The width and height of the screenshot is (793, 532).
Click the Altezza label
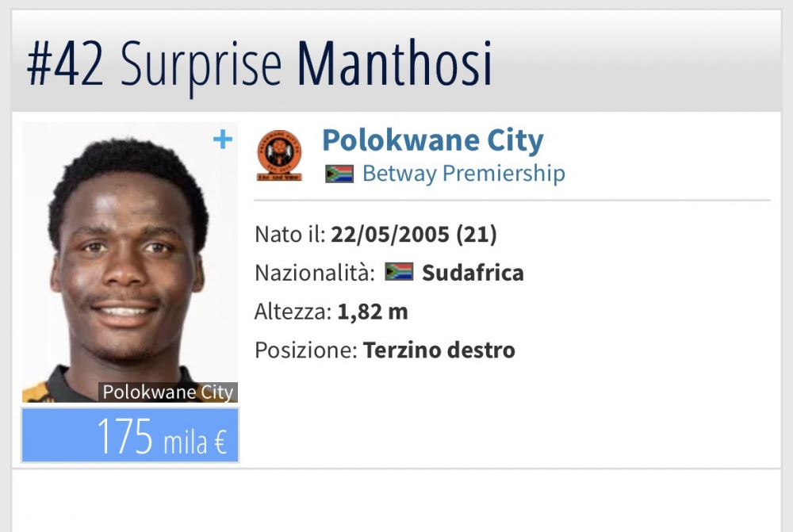pyautogui.click(x=293, y=312)
